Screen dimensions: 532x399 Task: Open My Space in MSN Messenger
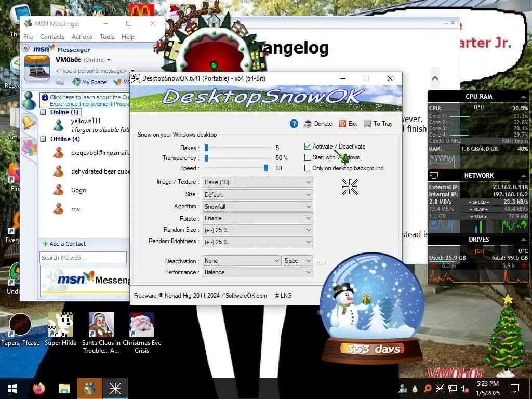point(89,82)
